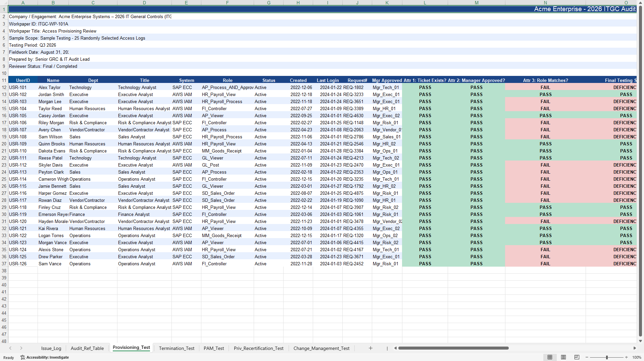Click the "Ready" status bar indicator
Image resolution: width=644 pixels, height=361 pixels.
point(9,358)
